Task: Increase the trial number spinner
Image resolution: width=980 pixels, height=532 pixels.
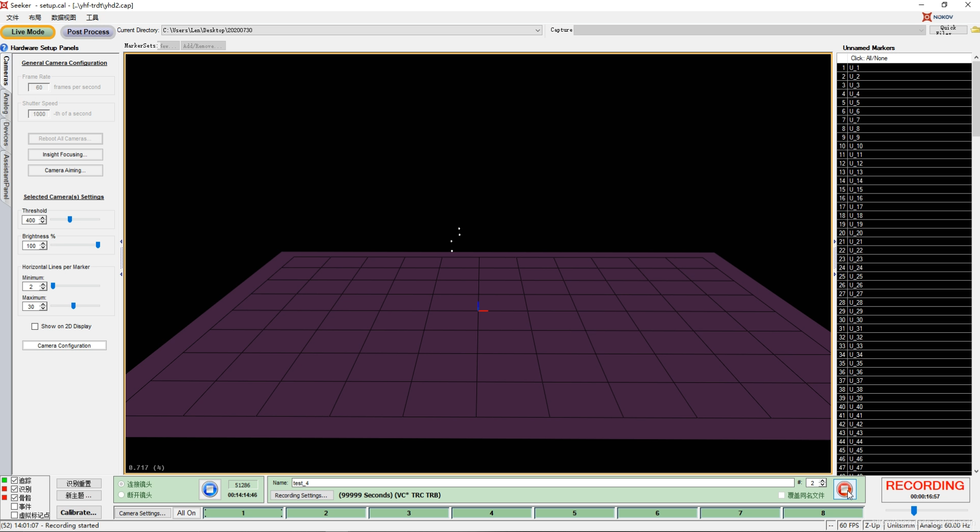Action: click(x=822, y=480)
